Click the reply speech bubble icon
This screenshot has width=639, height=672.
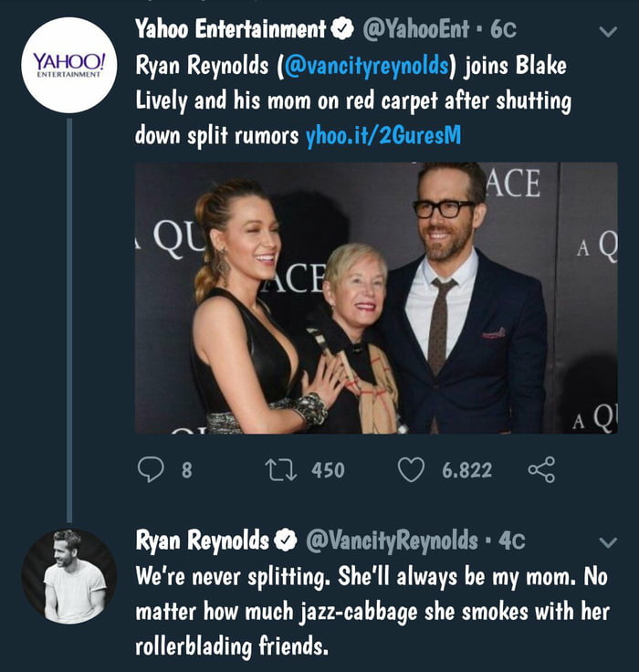pyautogui.click(x=149, y=469)
